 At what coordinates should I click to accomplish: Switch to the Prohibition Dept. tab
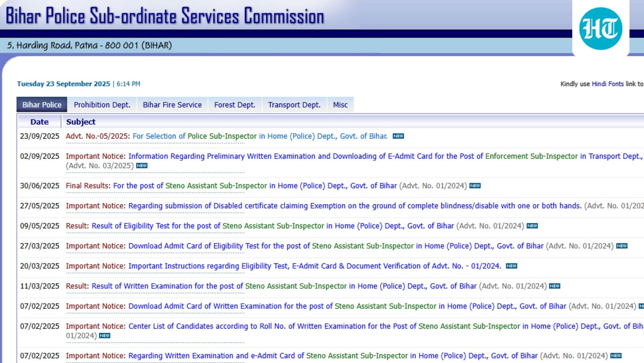tap(102, 105)
